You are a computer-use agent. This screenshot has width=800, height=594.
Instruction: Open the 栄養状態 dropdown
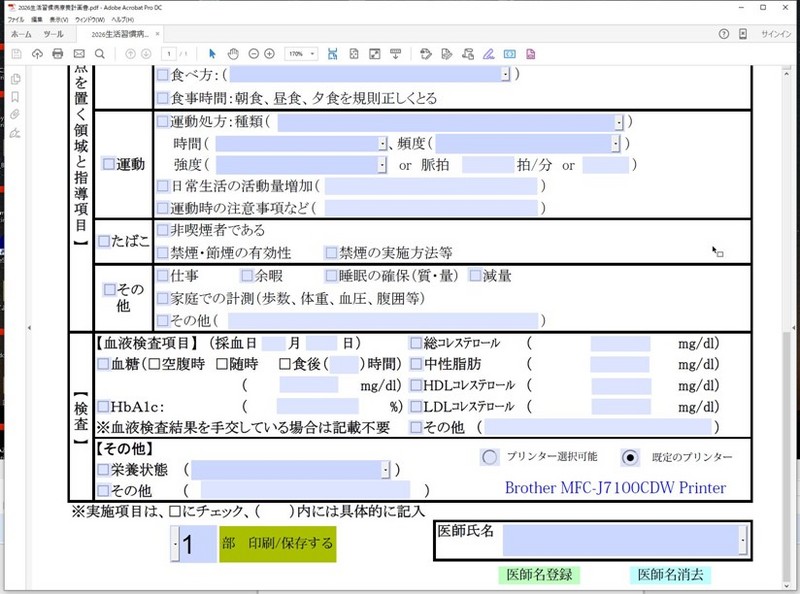pos(386,469)
